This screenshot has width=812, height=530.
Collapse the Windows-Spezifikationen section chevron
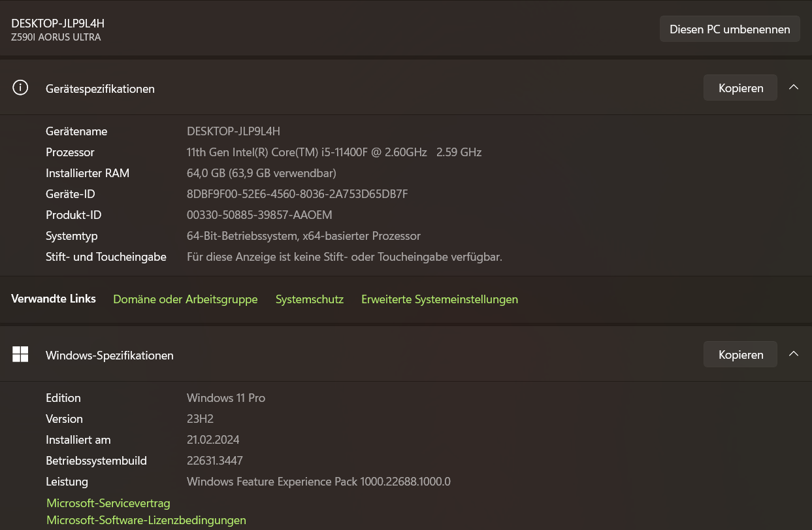[x=794, y=354]
